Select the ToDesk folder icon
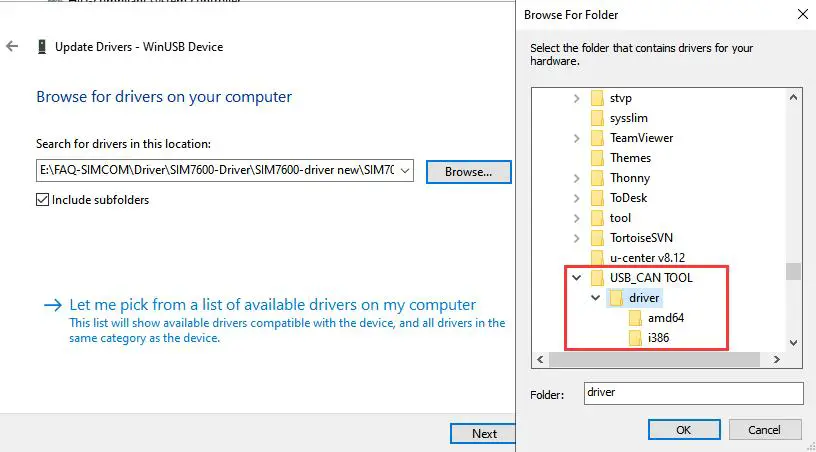 [x=597, y=198]
